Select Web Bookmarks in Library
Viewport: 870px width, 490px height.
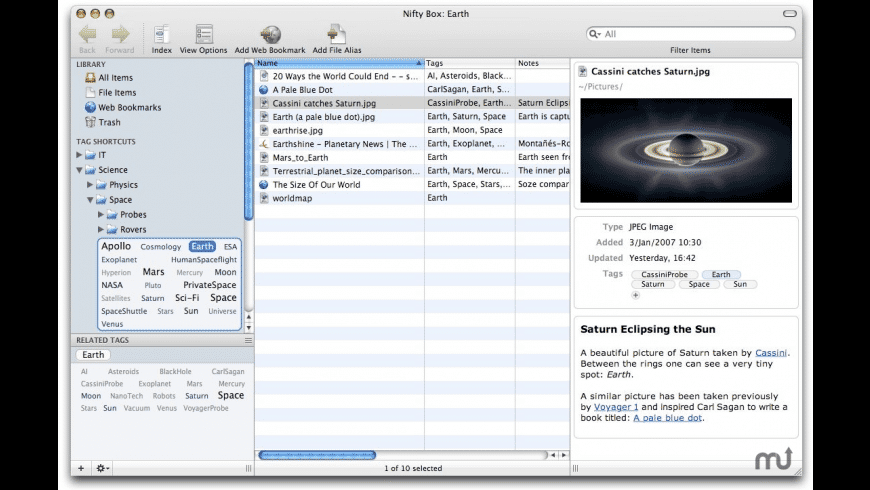click(129, 107)
